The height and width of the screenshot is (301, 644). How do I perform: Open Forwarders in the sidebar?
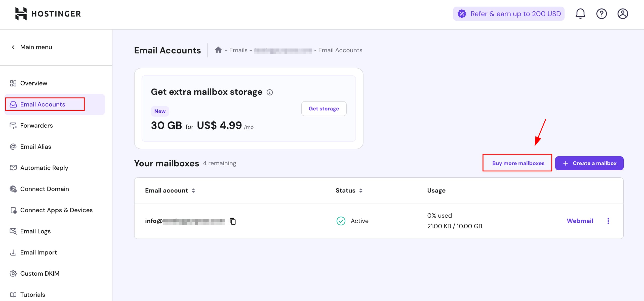(36, 126)
